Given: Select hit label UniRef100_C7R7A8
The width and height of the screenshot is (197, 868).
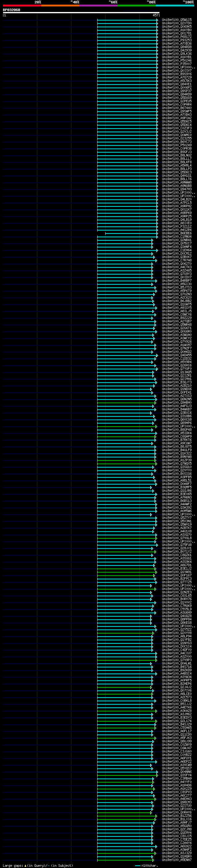Looking at the screenshot, I should click(177, 260).
